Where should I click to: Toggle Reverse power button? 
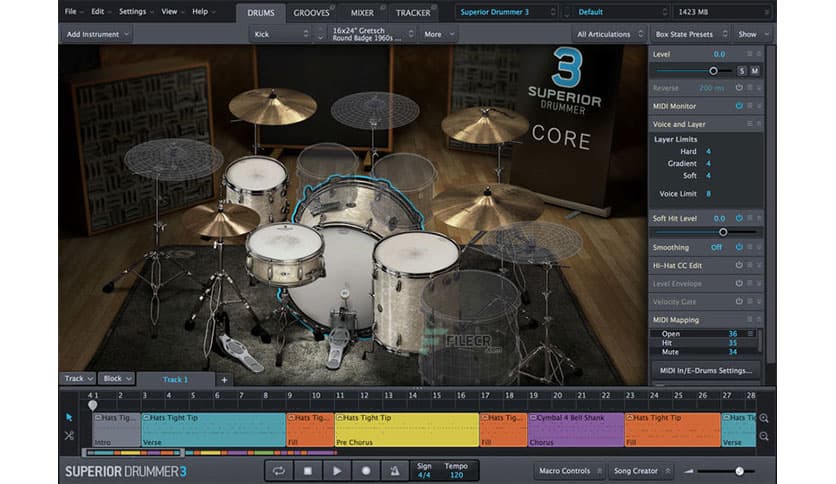(x=739, y=87)
